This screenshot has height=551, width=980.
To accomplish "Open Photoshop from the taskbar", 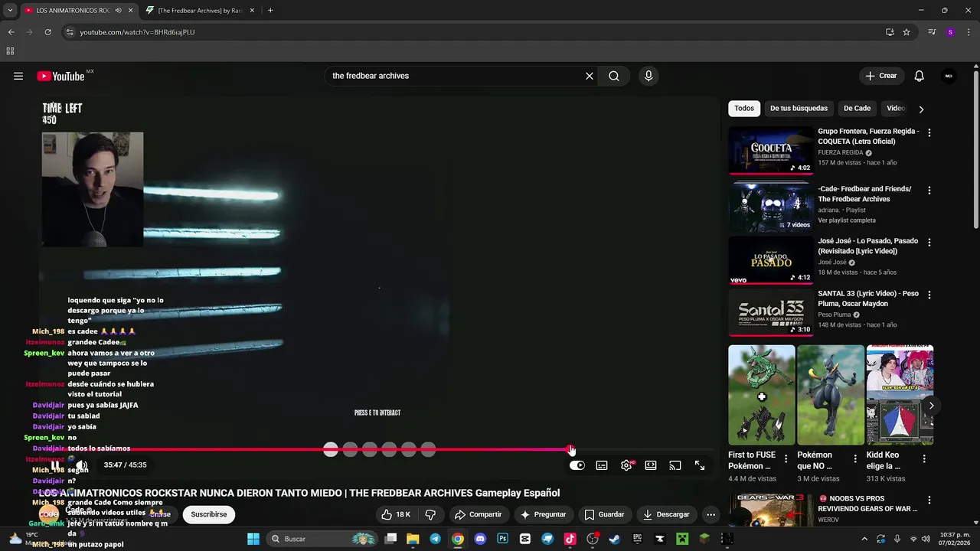I will coord(502,539).
